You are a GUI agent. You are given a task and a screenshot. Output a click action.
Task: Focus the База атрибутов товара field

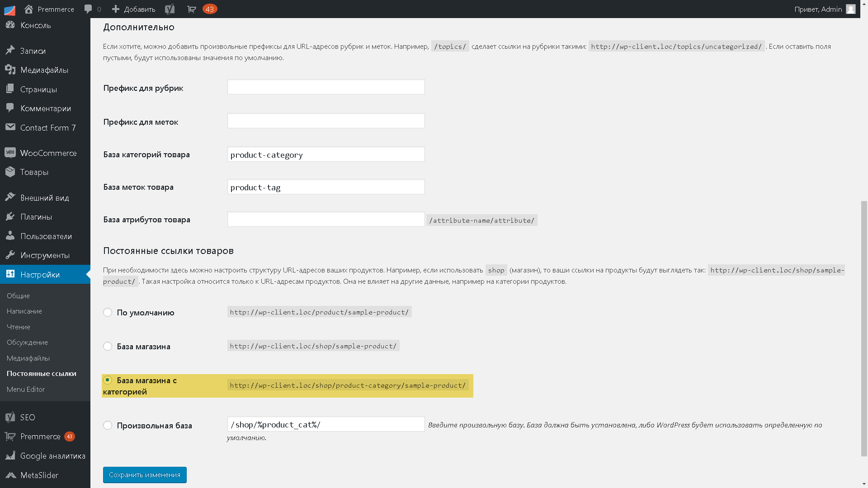(326, 219)
